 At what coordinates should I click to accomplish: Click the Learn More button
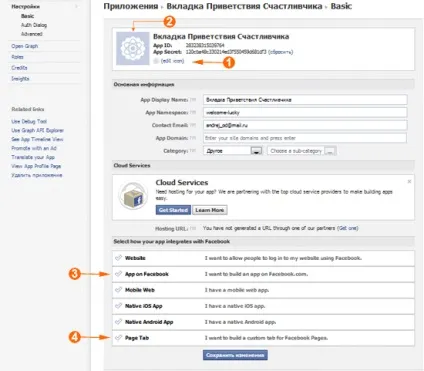point(210,210)
